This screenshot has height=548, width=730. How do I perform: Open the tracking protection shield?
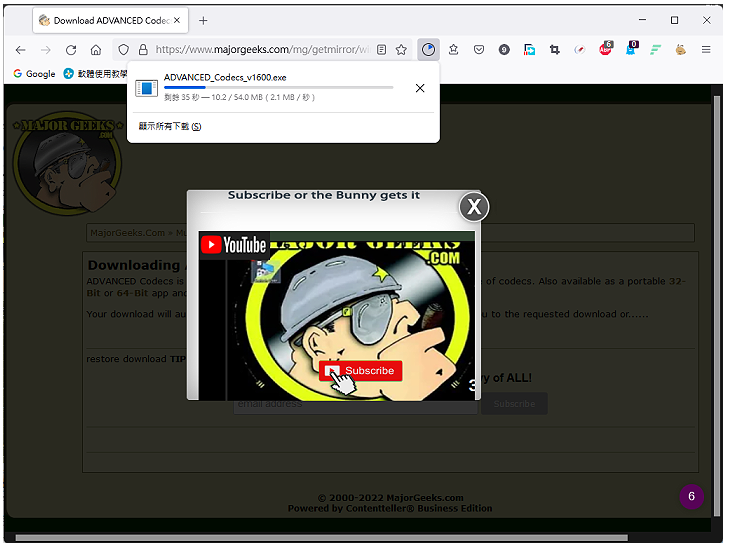[x=123, y=50]
